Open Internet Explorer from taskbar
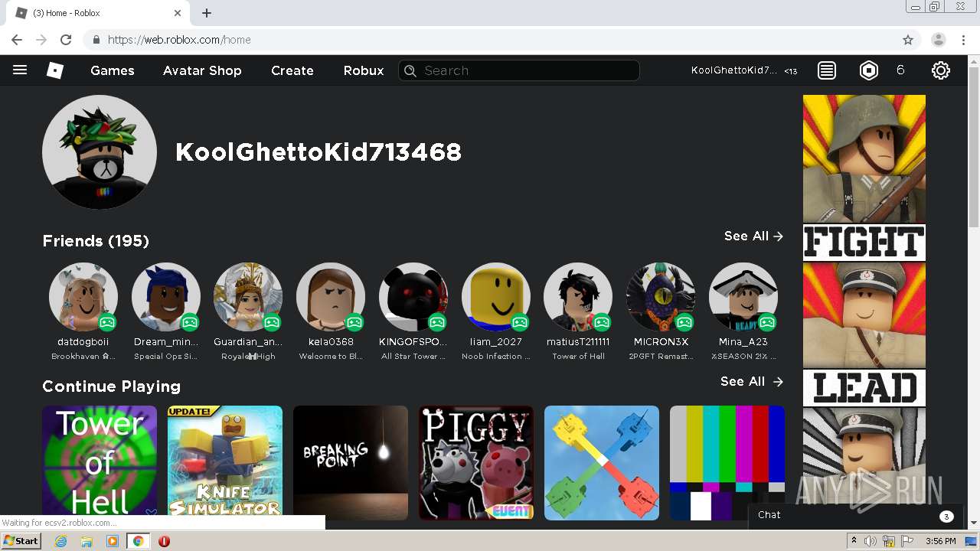Screen dimensions: 980x551 pyautogui.click(x=61, y=541)
